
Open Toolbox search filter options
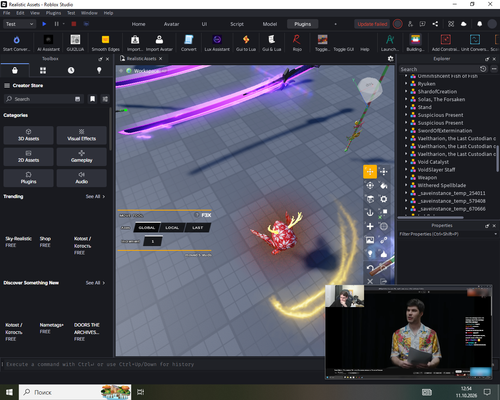coord(105,99)
